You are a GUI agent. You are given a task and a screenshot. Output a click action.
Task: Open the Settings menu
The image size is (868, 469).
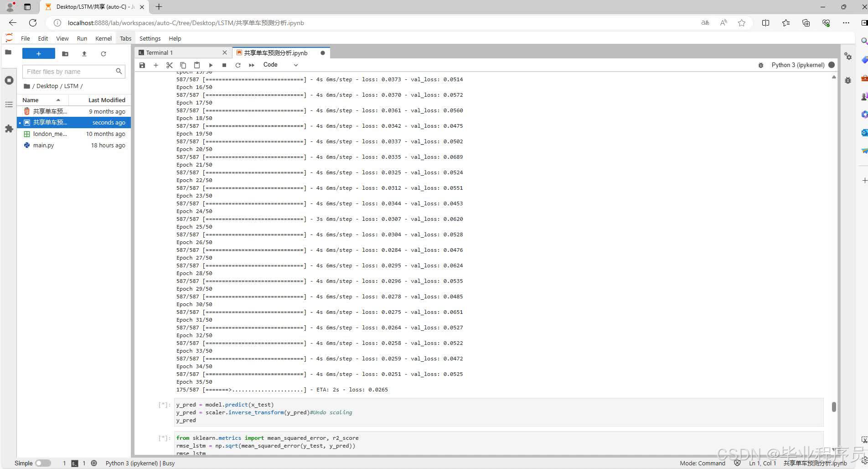[150, 38]
